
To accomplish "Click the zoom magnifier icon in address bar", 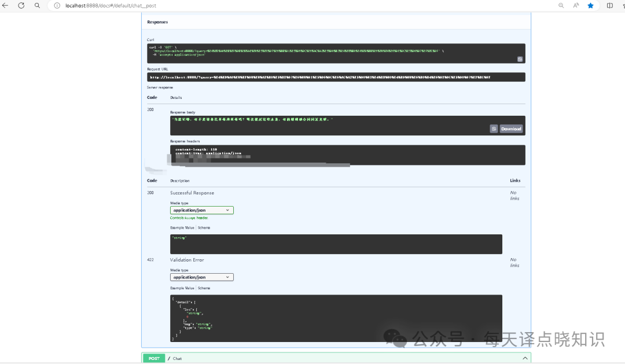I will [561, 5].
